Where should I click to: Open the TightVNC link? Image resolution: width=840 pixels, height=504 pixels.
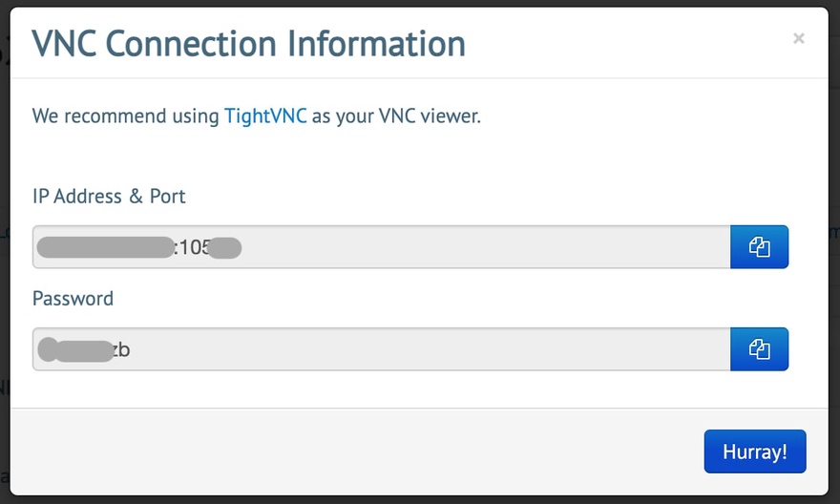(x=265, y=116)
